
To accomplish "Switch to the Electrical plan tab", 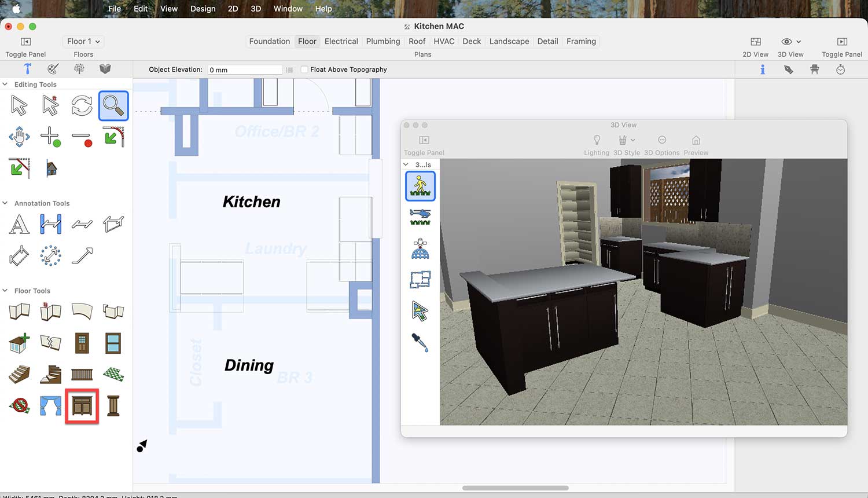I will coord(341,42).
